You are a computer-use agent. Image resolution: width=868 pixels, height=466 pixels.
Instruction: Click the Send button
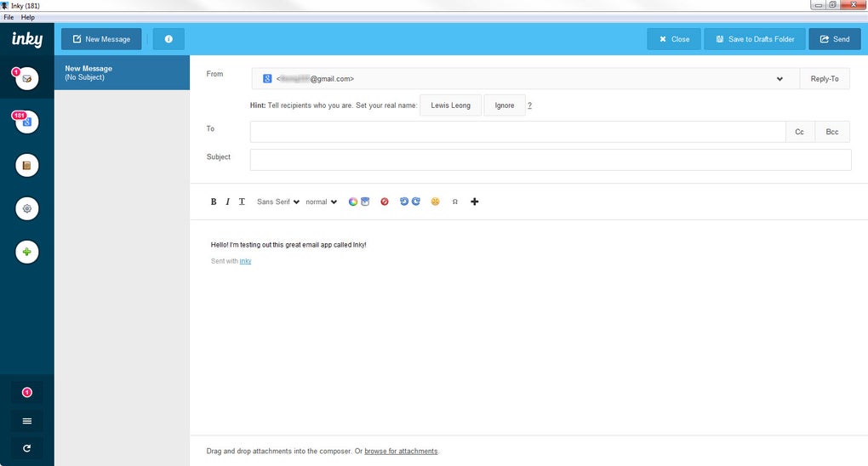click(x=835, y=39)
